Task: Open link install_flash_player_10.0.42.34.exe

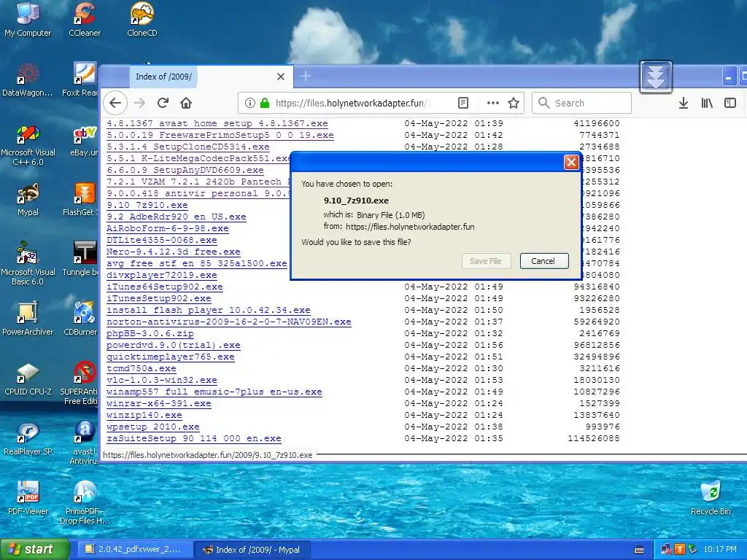Action: [x=209, y=311]
